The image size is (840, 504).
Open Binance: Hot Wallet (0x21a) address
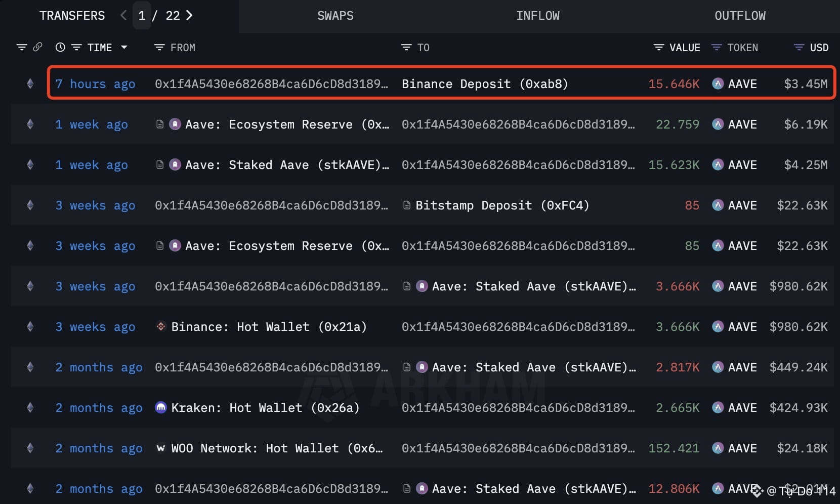point(269,327)
